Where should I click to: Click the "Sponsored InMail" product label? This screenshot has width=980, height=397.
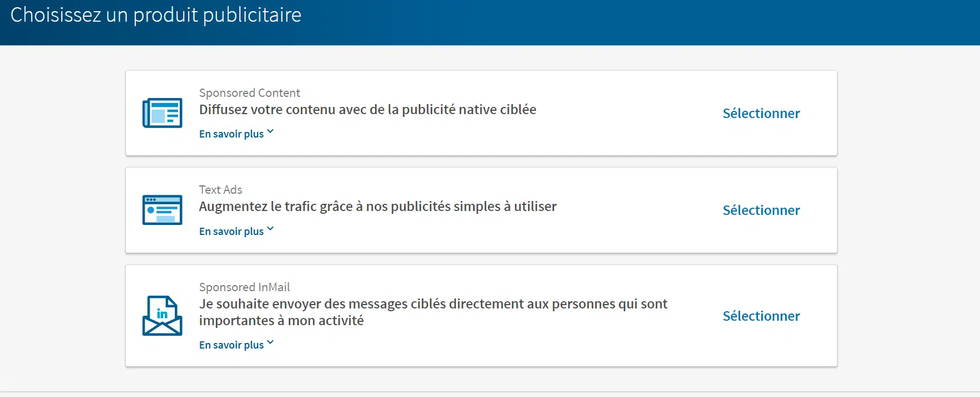pos(244,287)
